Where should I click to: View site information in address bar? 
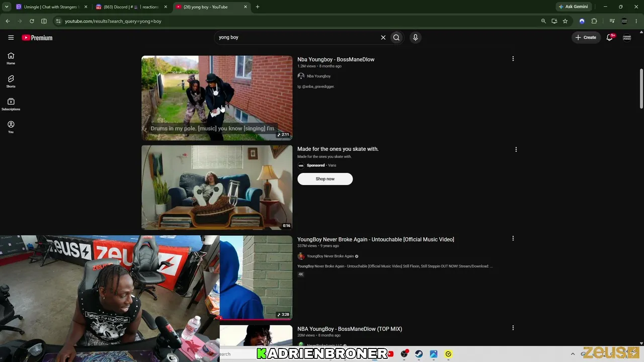[58, 21]
